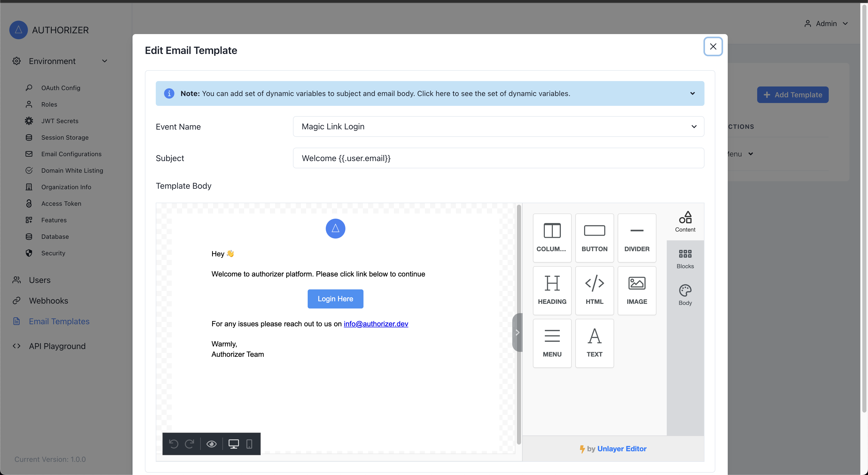Add a MENU navigation block
Image resolution: width=868 pixels, height=475 pixels.
point(552,342)
